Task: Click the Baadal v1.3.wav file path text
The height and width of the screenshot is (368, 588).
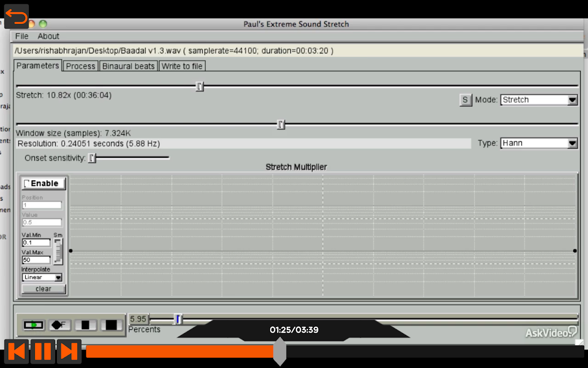Action: coord(174,51)
